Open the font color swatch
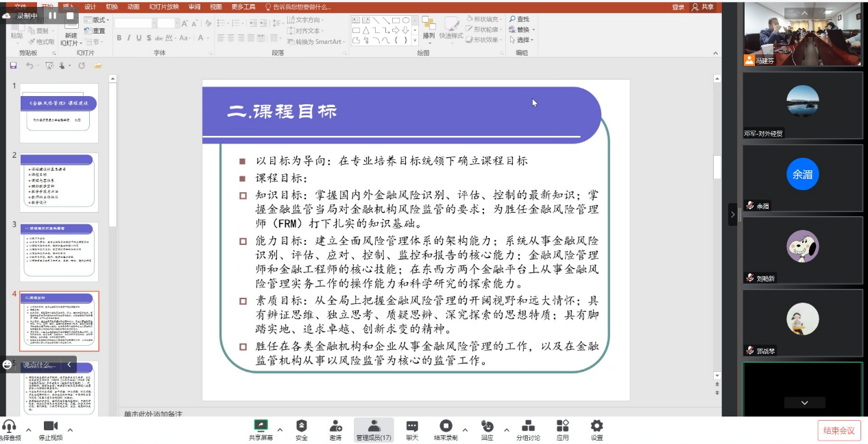This screenshot has height=444, width=868. [200, 38]
